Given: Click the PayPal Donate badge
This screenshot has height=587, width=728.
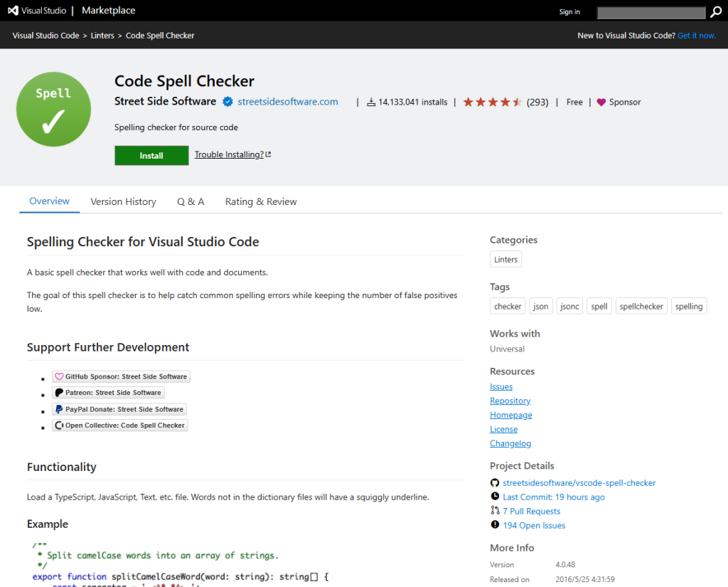Looking at the screenshot, I should (119, 409).
